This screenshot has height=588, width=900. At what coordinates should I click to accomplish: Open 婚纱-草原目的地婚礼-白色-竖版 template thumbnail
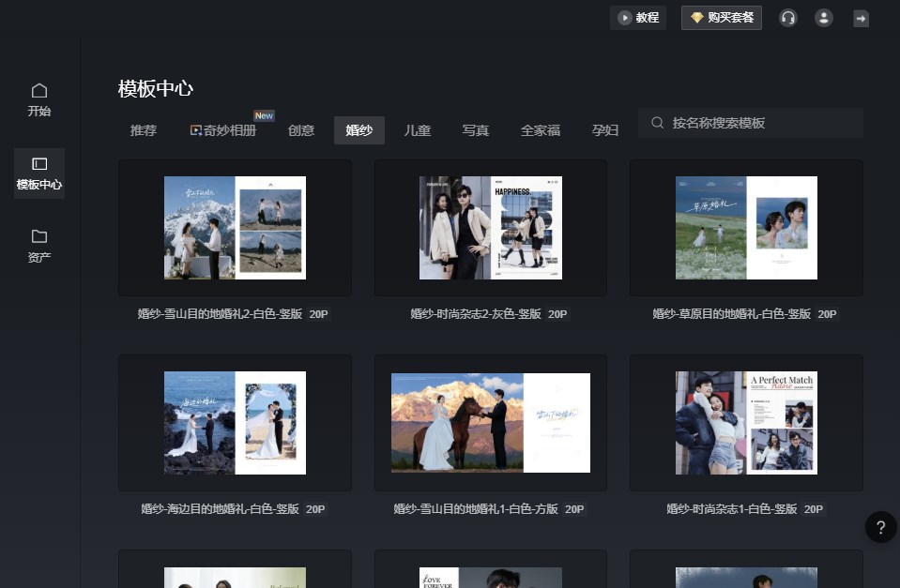pos(746,228)
